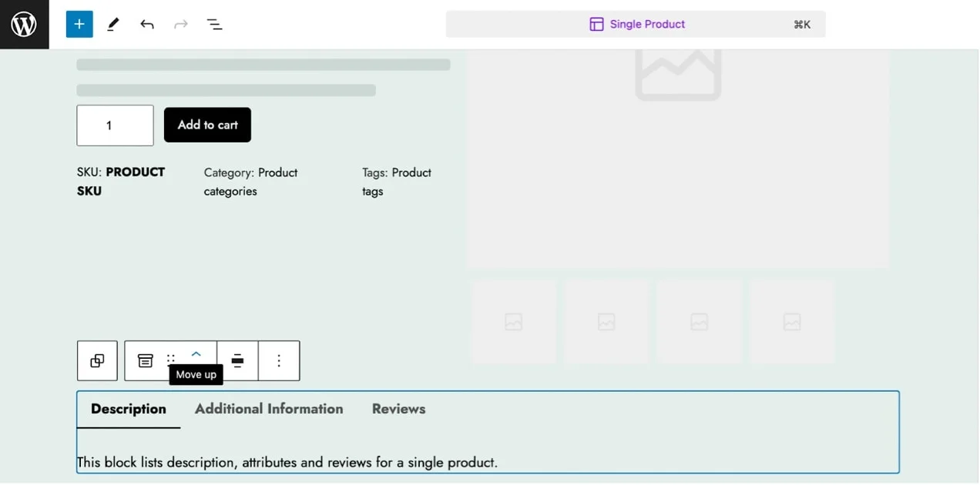Open the Reviews tab
This screenshot has width=980, height=485.
(398, 409)
